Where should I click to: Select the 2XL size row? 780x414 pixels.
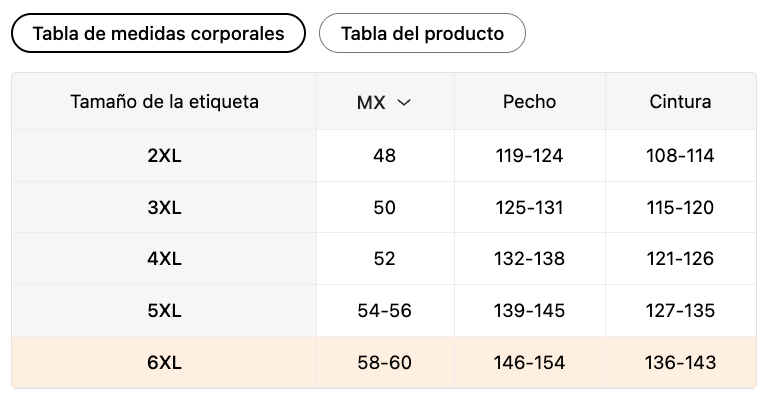tap(164, 156)
